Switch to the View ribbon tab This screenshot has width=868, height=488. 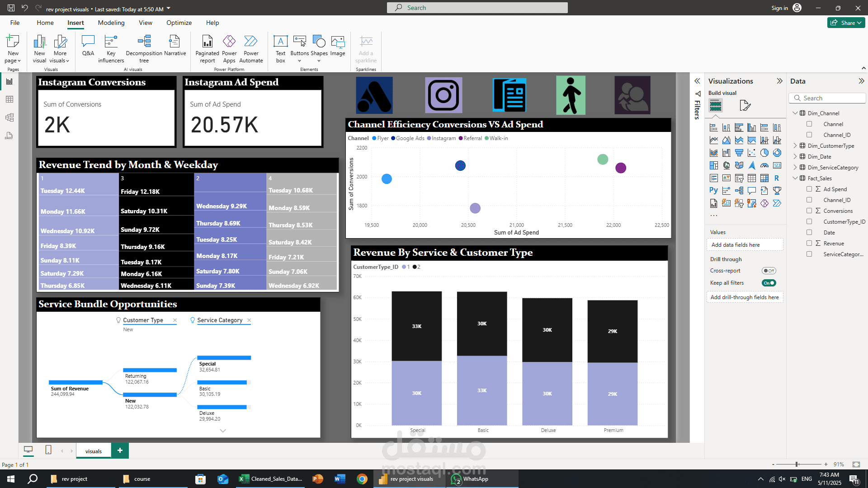point(145,23)
